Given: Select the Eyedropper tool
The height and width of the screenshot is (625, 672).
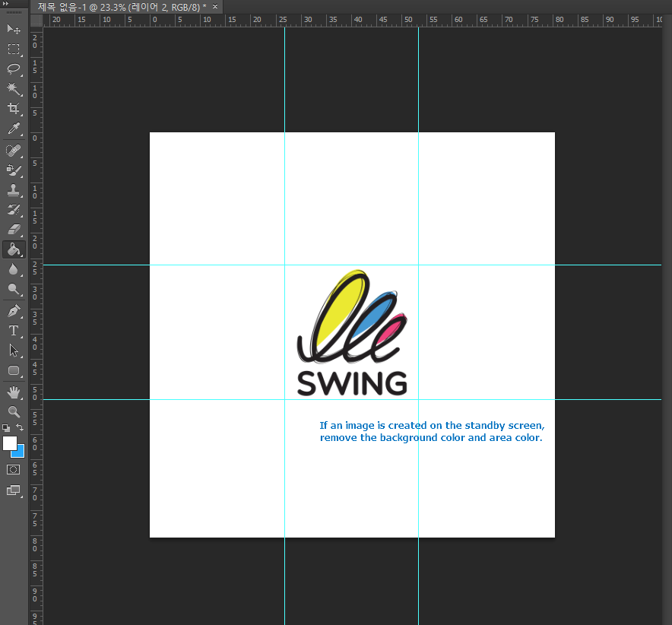Looking at the screenshot, I should pyautogui.click(x=14, y=129).
